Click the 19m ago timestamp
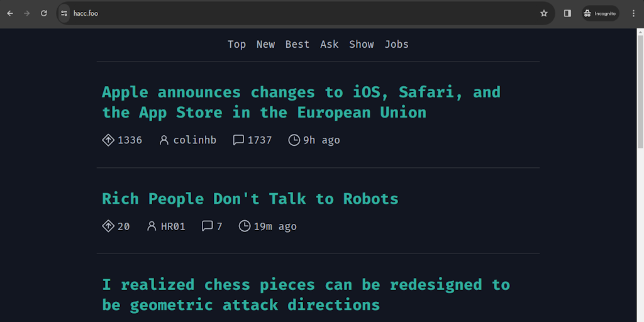Viewport: 644px width, 322px height. (275, 226)
